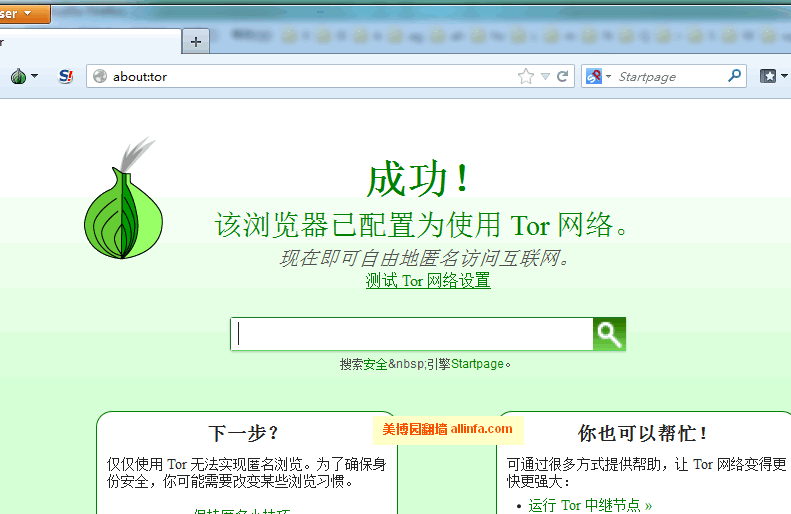Open a new tab with plus button

196,41
